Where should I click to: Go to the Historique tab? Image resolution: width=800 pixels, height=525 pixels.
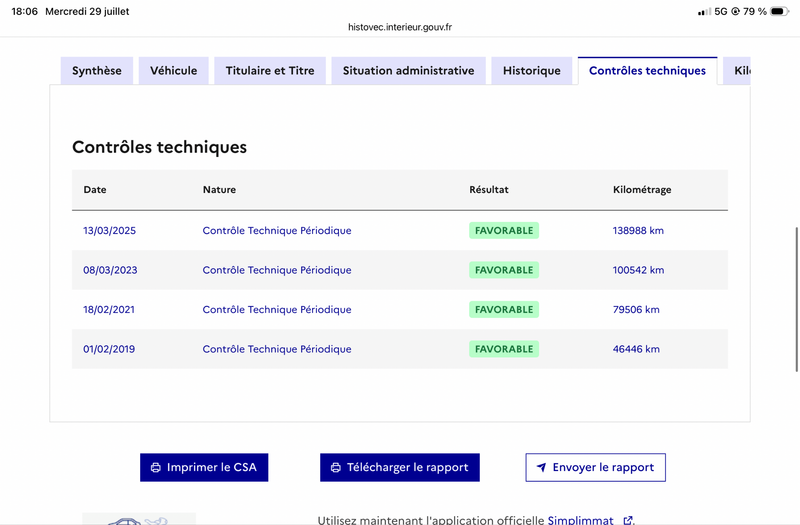tap(532, 70)
